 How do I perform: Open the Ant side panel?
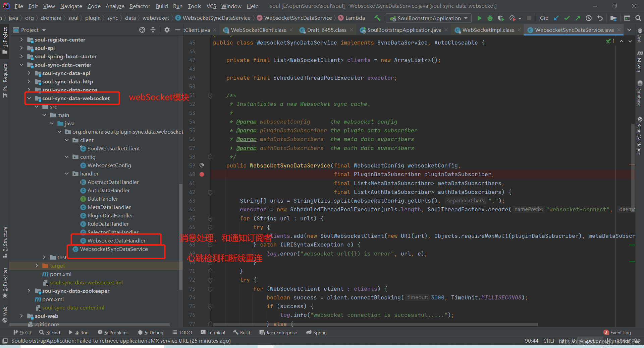pos(640,36)
